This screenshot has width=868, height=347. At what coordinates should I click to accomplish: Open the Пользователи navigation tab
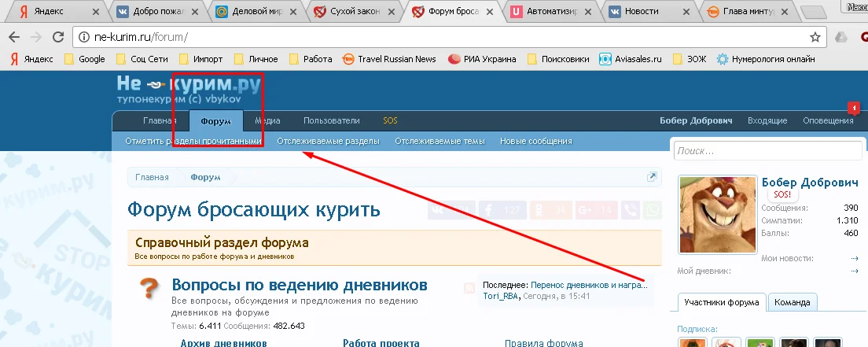pyautogui.click(x=332, y=121)
